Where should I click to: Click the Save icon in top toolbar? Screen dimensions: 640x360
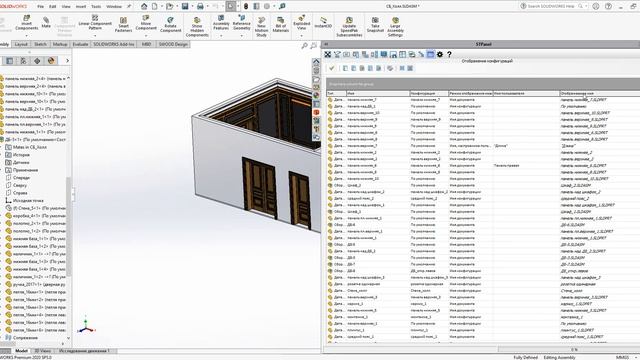(185, 6)
